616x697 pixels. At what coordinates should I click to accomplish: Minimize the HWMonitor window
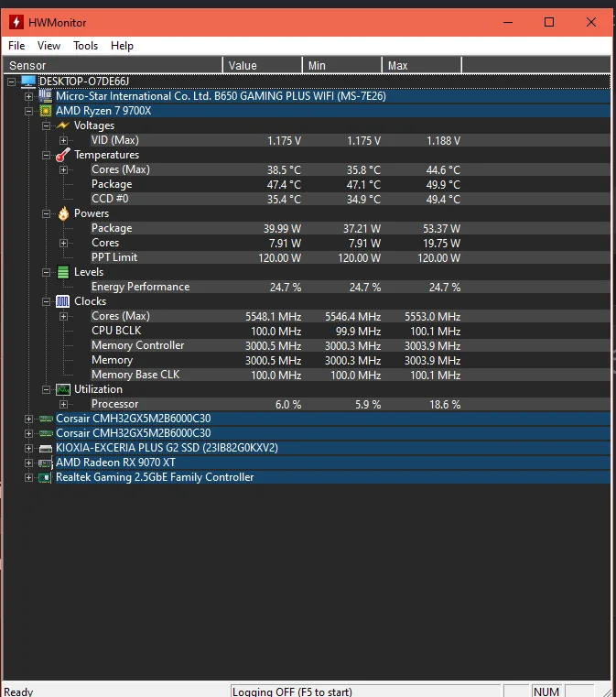point(508,22)
